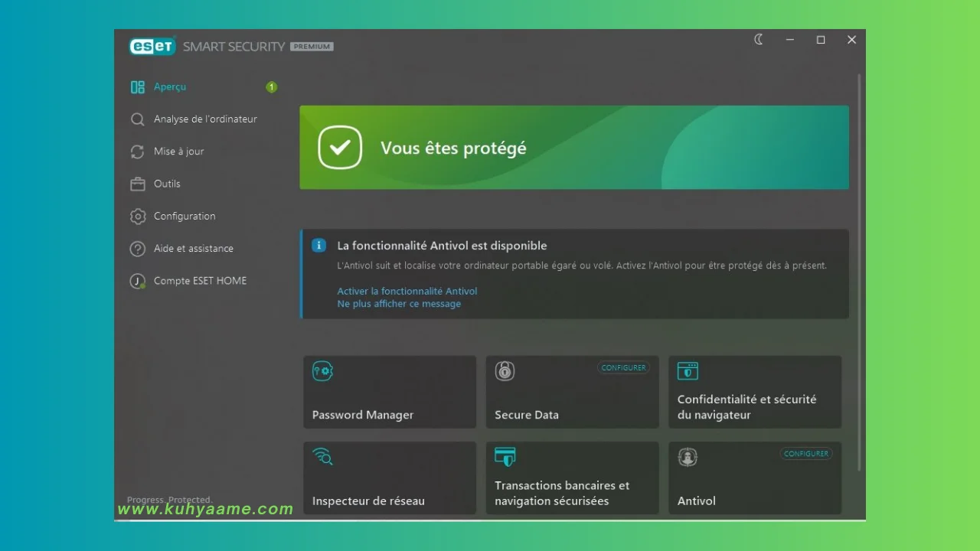Click the Antivol locator icon
Viewport: 980px width, 551px height.
tap(688, 457)
